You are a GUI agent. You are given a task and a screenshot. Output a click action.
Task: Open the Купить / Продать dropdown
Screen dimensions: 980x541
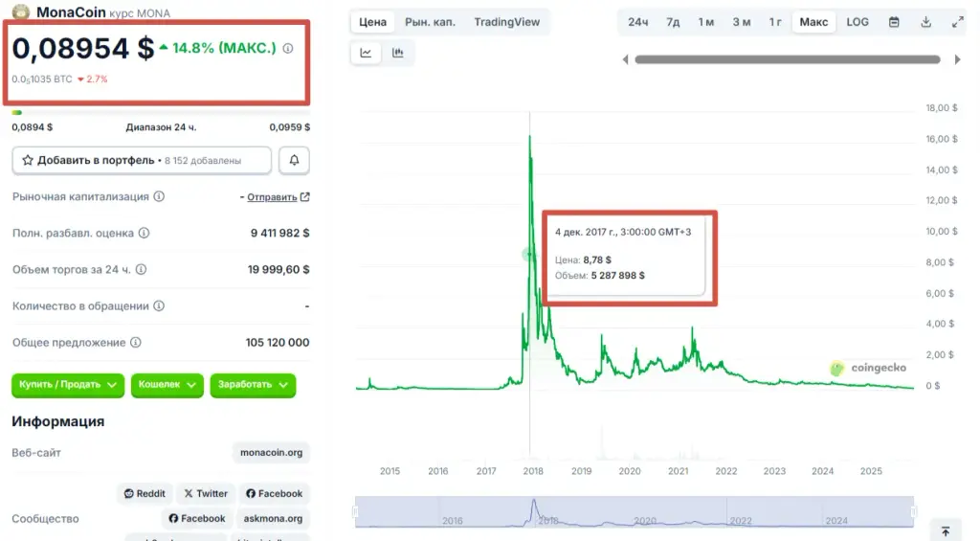pos(68,385)
